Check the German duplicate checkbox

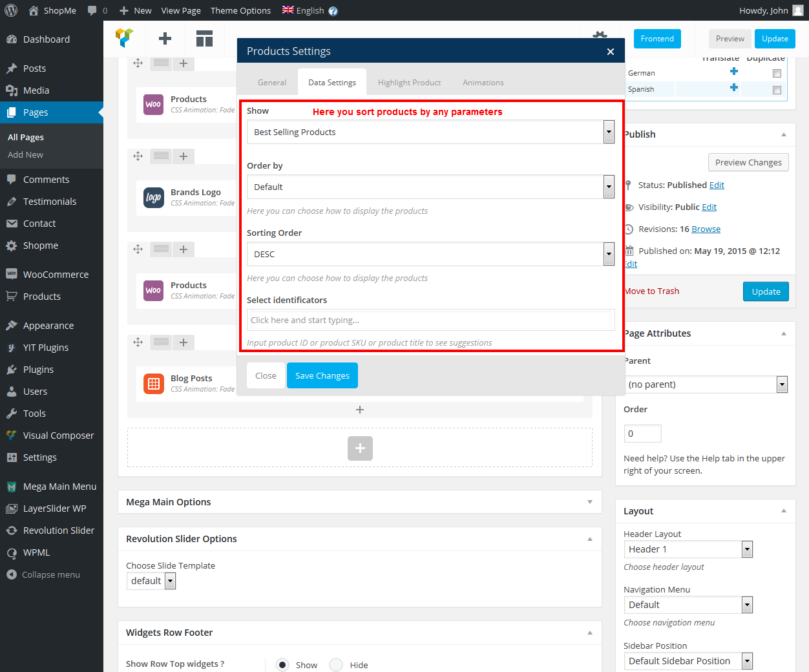(x=777, y=74)
